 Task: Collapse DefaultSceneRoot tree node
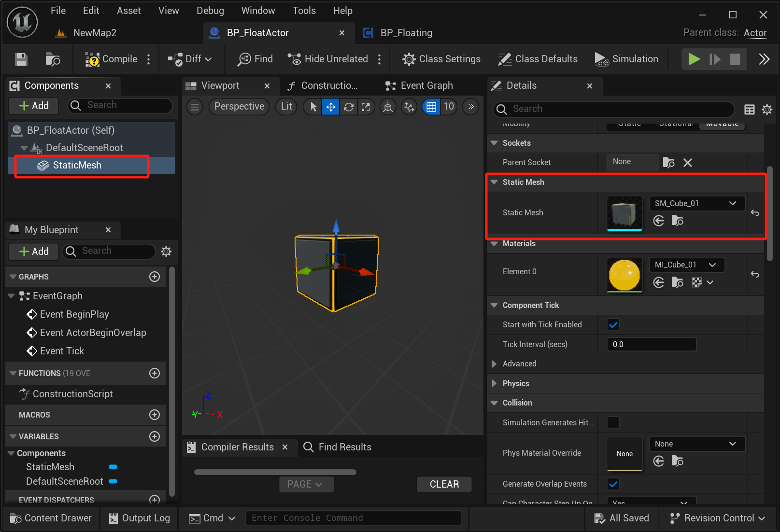click(x=24, y=148)
